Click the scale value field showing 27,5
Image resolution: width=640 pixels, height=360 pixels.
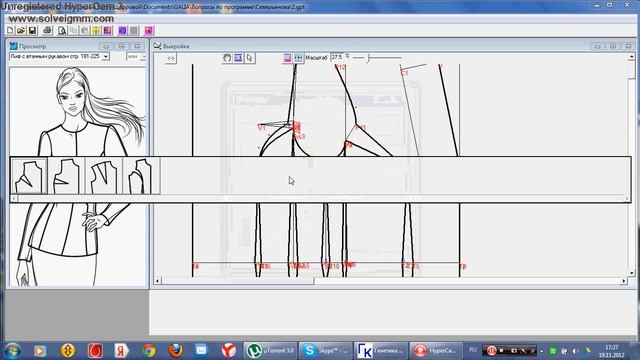click(338, 58)
